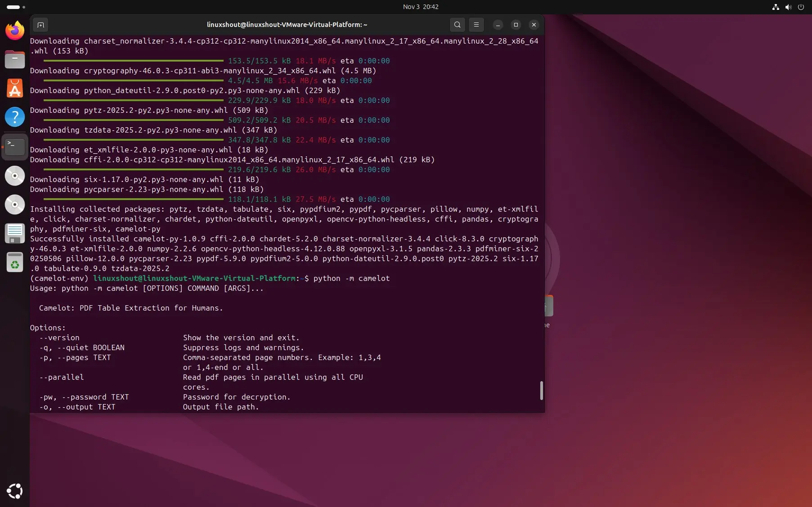Click the '--version' option text

59,338
